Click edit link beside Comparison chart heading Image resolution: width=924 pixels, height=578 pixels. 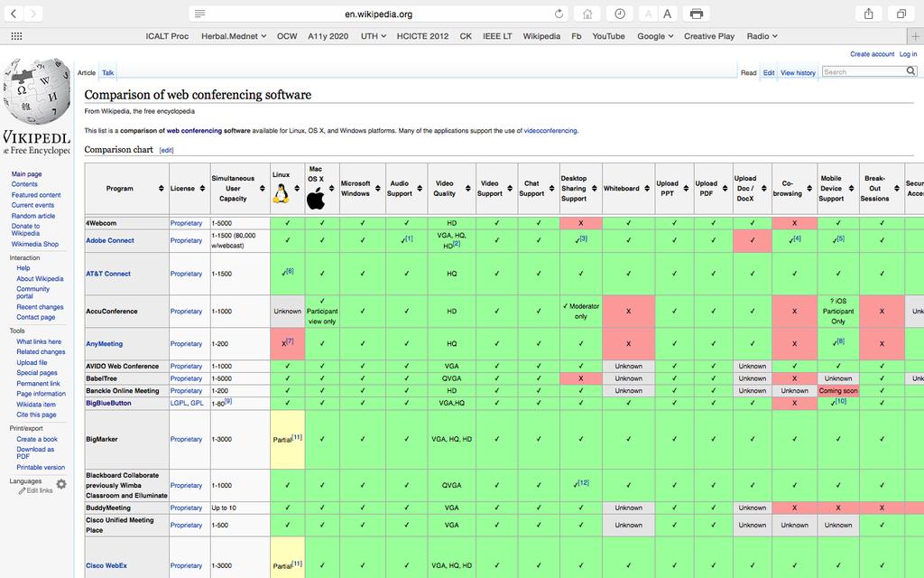click(166, 150)
